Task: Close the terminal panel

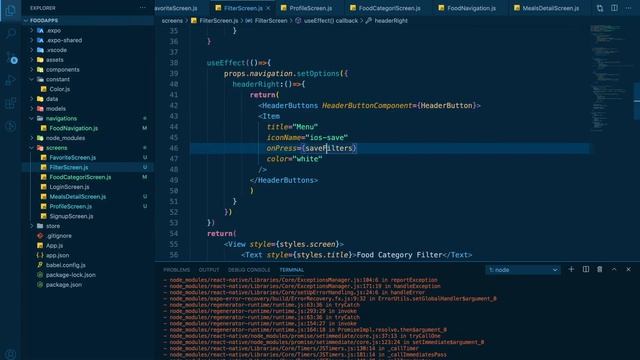Action: pos(629,269)
